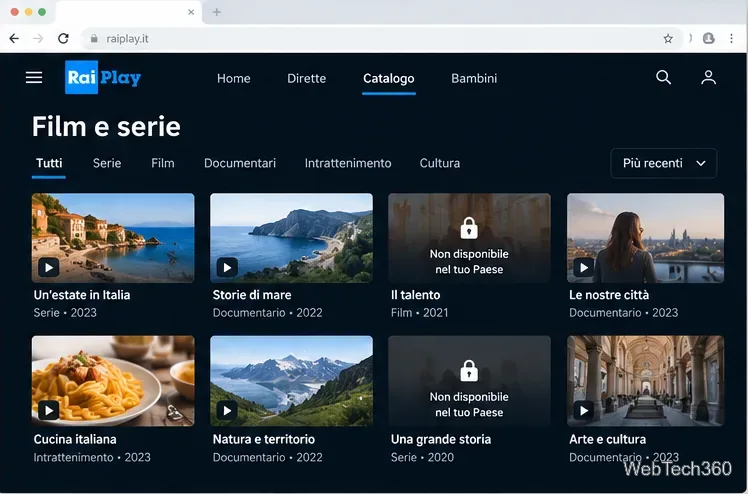Switch to the Serie filter tab
748x494 pixels.
(x=107, y=163)
